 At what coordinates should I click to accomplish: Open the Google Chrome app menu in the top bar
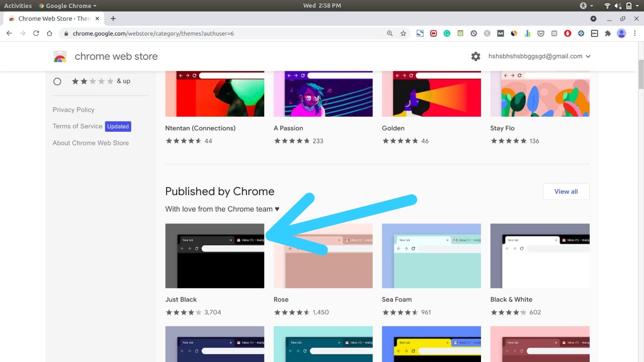68,6
